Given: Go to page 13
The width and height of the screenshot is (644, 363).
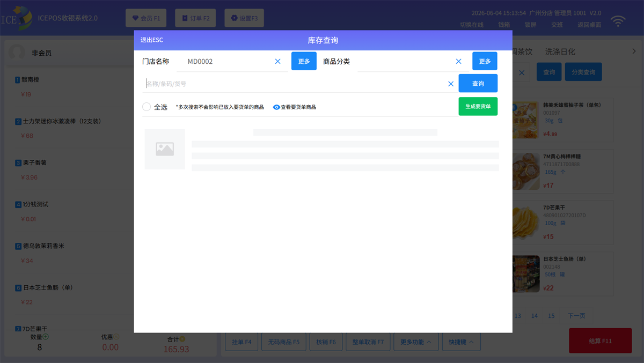Looking at the screenshot, I should point(517,316).
